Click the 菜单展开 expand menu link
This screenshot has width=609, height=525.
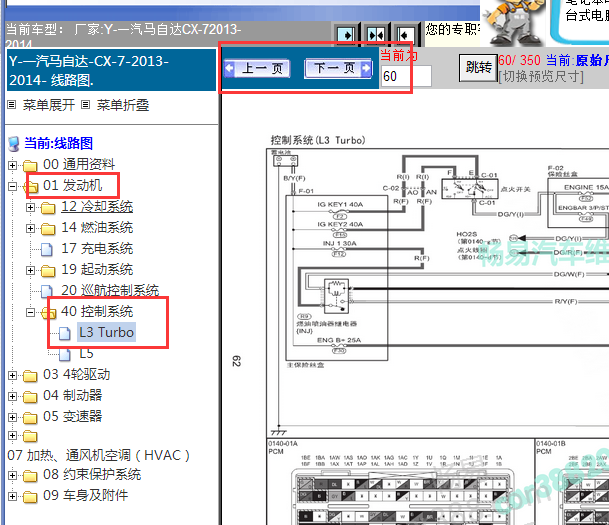coord(49,105)
